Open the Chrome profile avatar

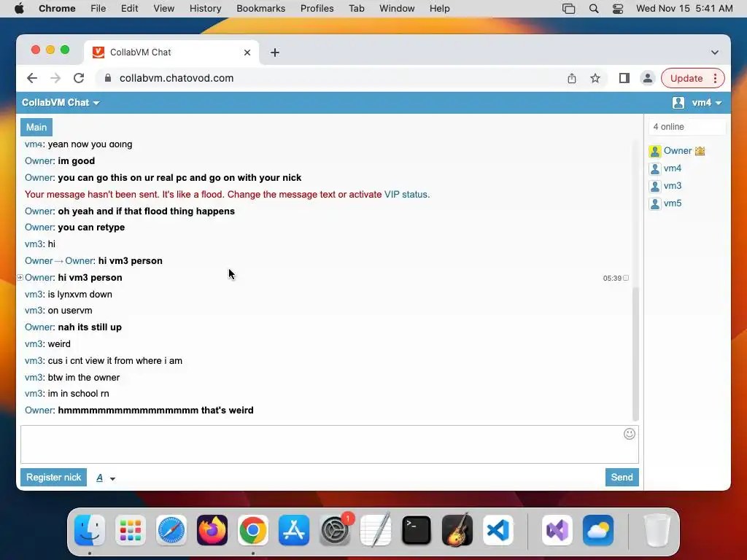pos(648,78)
